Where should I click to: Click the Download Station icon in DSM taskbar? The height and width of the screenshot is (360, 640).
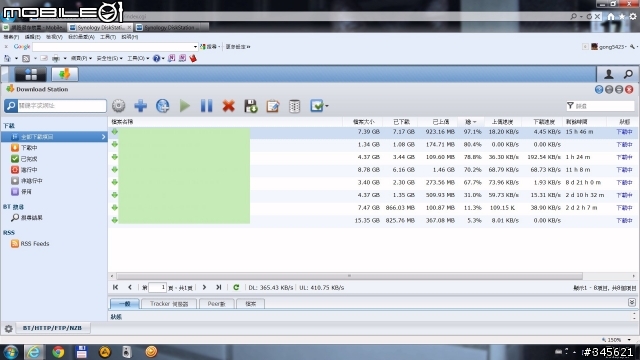tap(64, 74)
